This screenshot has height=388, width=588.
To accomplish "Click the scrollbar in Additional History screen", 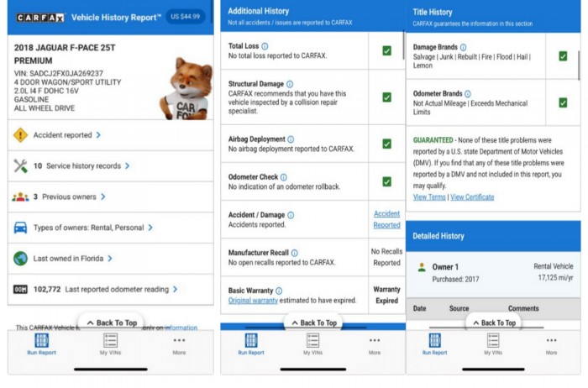I will (x=403, y=43).
